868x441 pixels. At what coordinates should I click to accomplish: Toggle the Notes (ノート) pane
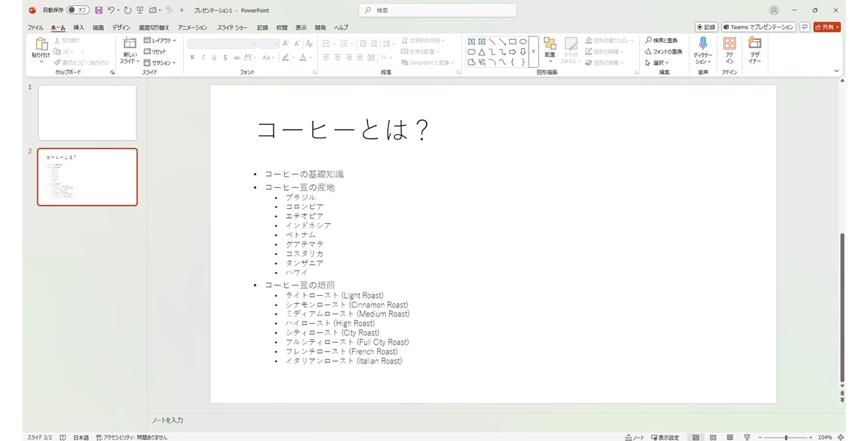pos(635,438)
